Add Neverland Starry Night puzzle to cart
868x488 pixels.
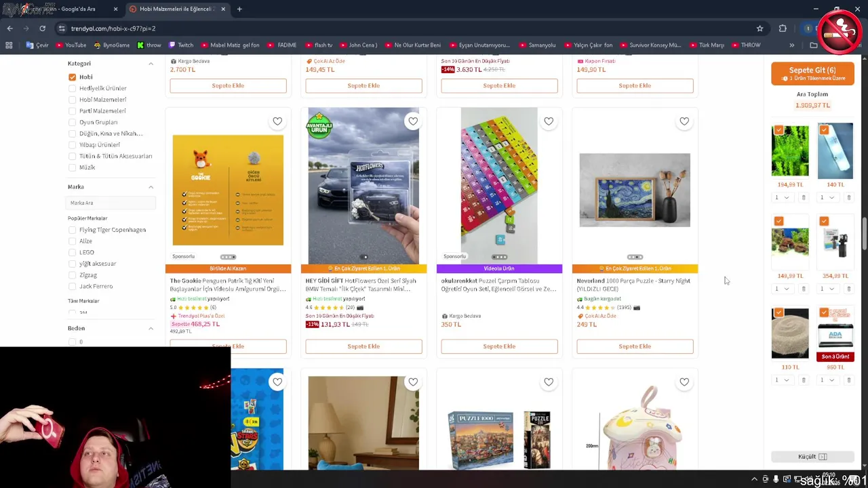pos(635,346)
